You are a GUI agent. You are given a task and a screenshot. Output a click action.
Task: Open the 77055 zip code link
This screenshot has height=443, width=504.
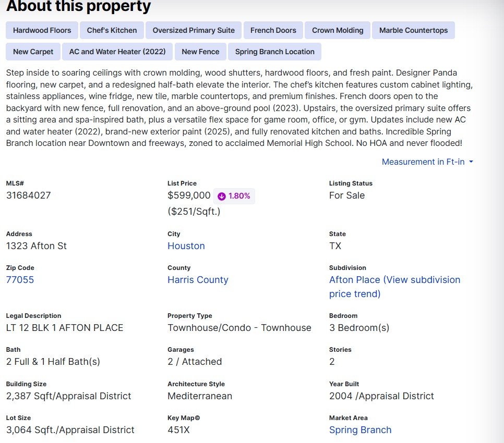pos(20,280)
